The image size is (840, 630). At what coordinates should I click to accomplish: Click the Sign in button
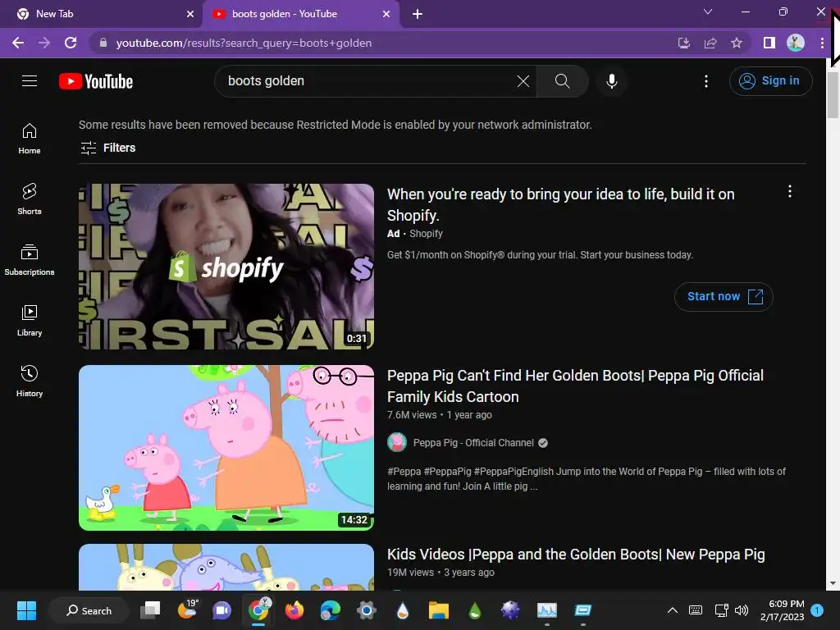[770, 81]
